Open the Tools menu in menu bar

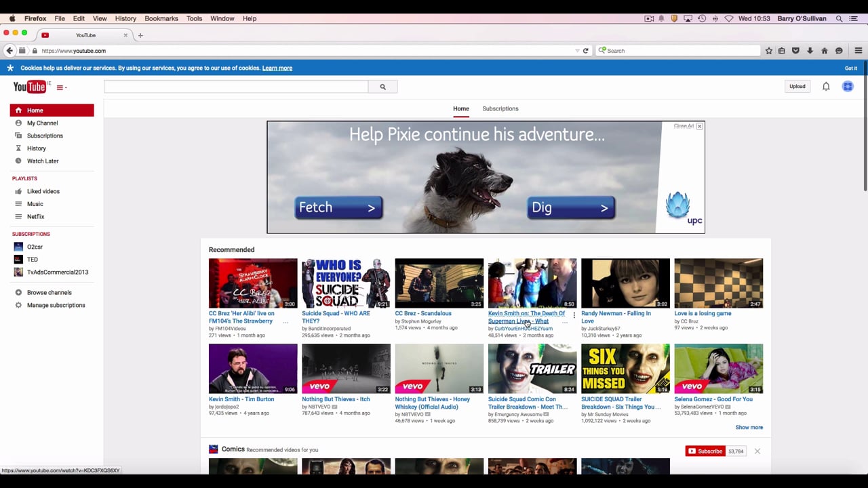pyautogui.click(x=194, y=18)
